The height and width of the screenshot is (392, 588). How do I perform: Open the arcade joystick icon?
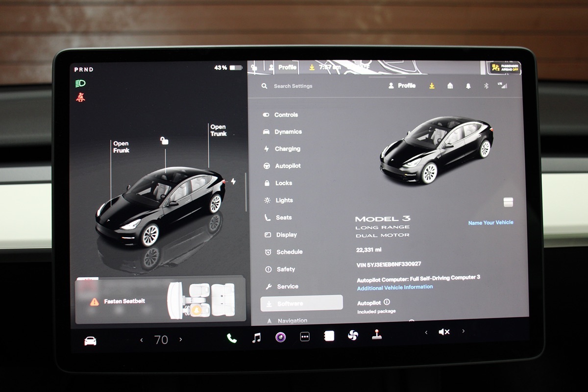(376, 334)
